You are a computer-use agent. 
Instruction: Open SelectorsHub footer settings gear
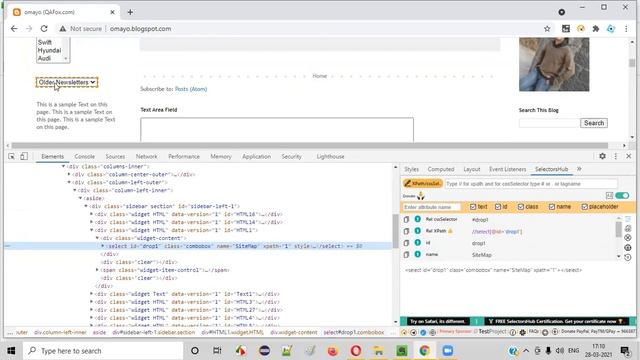522,332
